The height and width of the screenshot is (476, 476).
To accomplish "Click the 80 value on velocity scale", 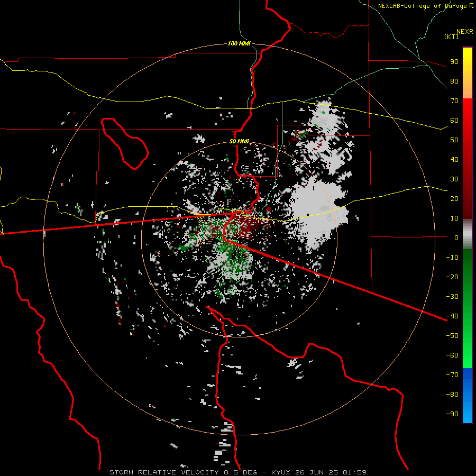I will (x=454, y=81).
